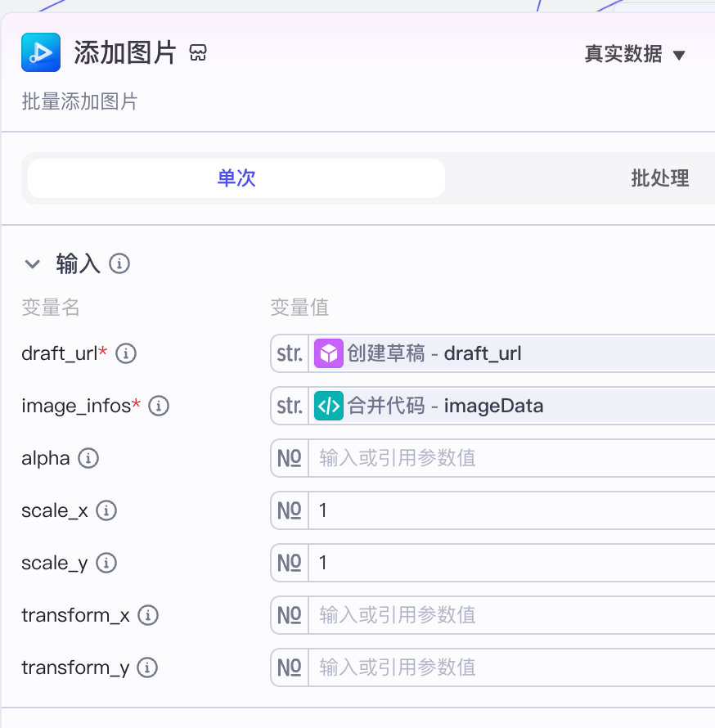The width and height of the screenshot is (715, 728).
Task: Click the green code icon on 合并代码 reference
Action: (x=328, y=405)
